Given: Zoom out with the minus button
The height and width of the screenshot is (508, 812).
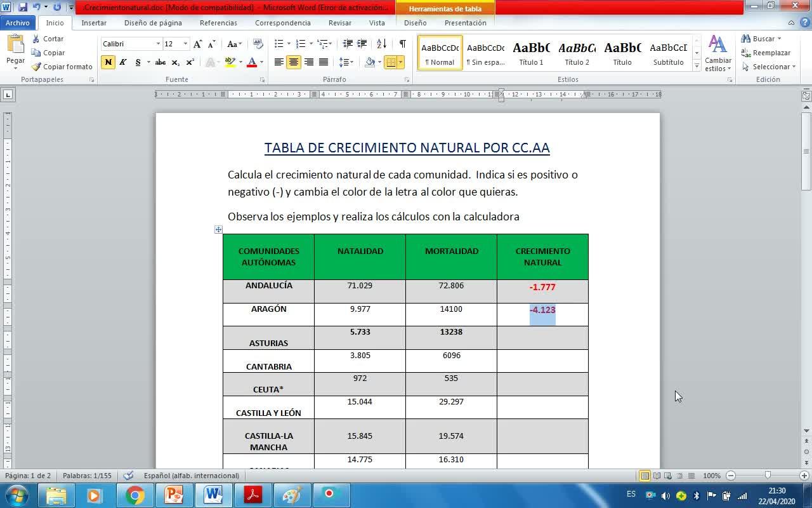Looking at the screenshot, I should pos(731,476).
